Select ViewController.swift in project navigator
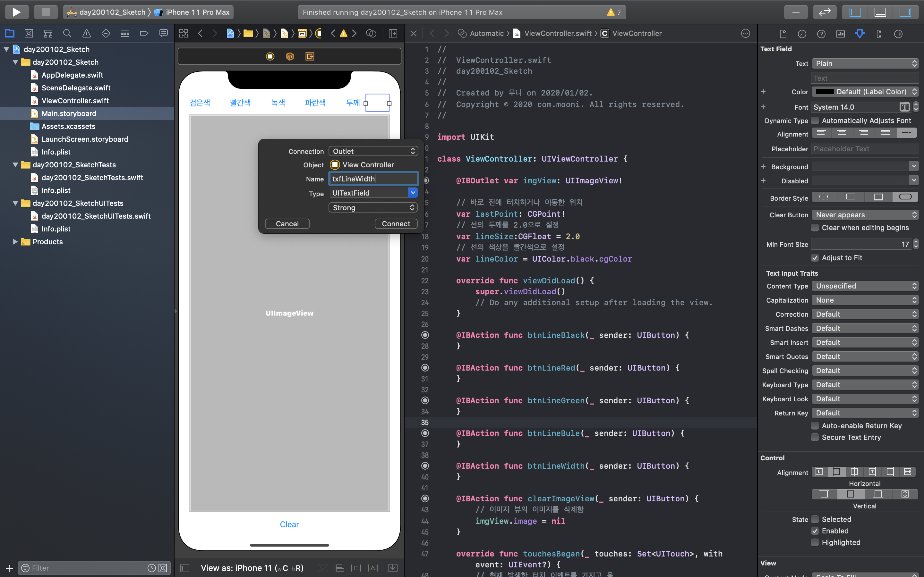 click(75, 101)
